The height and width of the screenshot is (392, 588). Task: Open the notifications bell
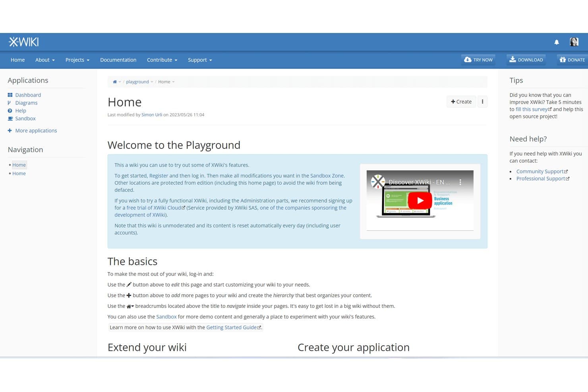[557, 42]
